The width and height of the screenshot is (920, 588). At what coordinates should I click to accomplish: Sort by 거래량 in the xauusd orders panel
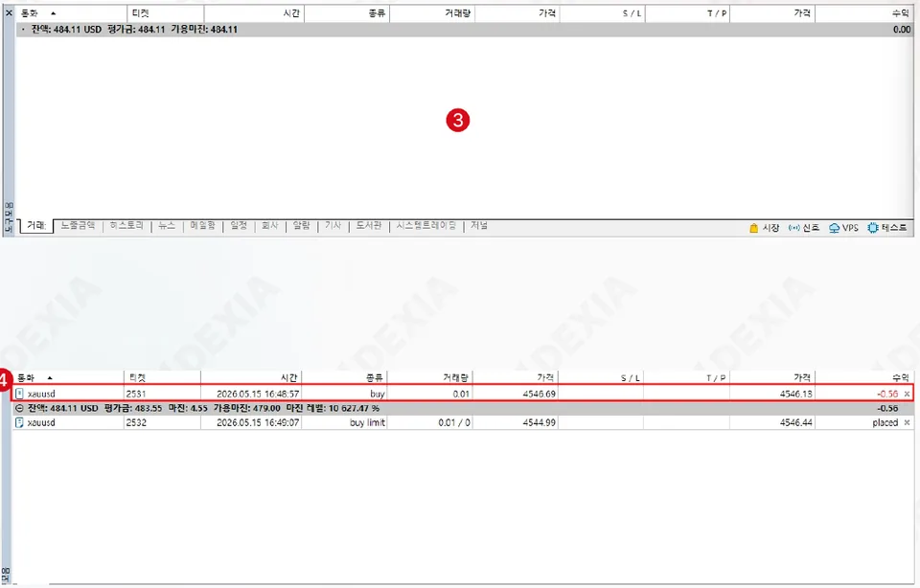429,378
